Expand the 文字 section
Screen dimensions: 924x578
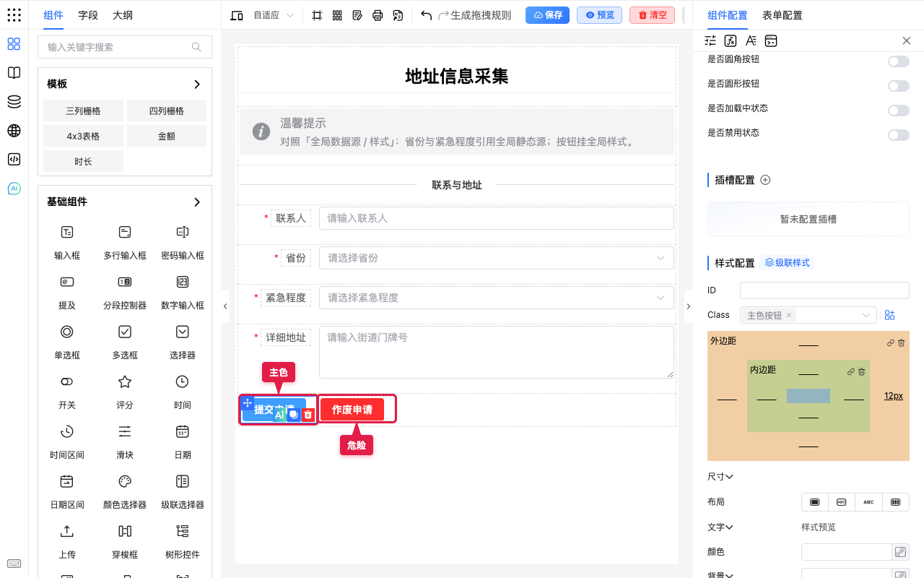pyautogui.click(x=720, y=527)
